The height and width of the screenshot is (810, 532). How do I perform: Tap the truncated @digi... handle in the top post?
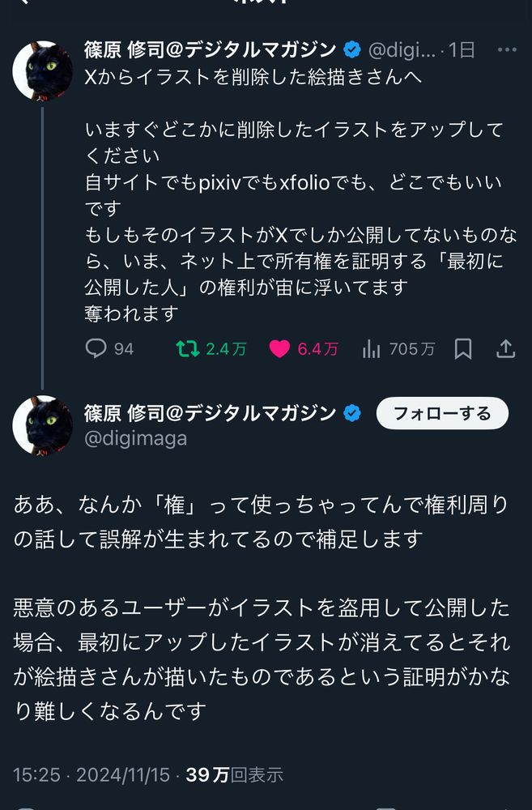402,50
